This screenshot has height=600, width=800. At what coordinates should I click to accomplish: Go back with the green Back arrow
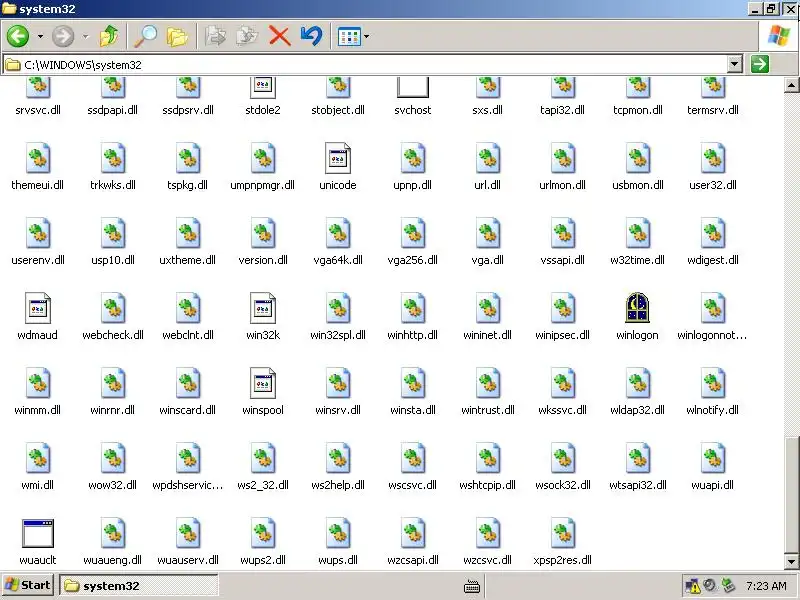(18, 36)
